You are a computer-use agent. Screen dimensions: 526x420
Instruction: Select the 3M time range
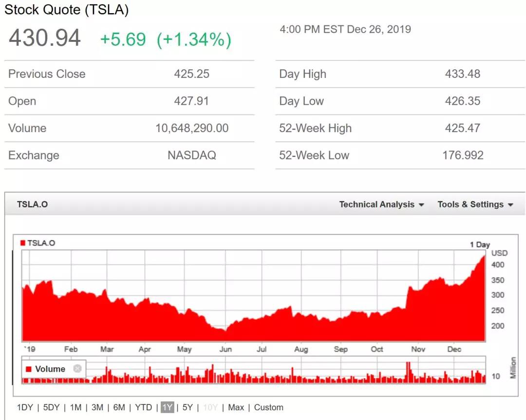(97, 407)
